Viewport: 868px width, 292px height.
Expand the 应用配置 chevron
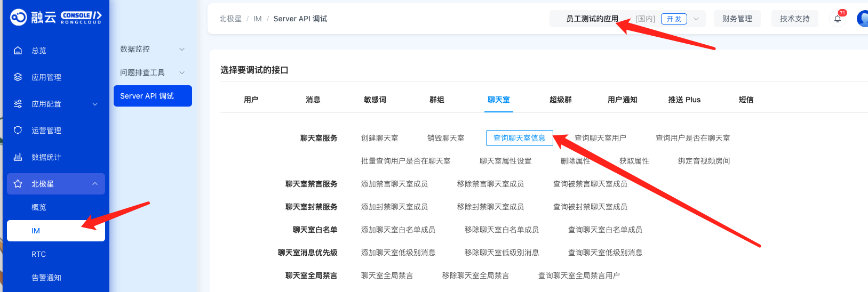tap(95, 104)
